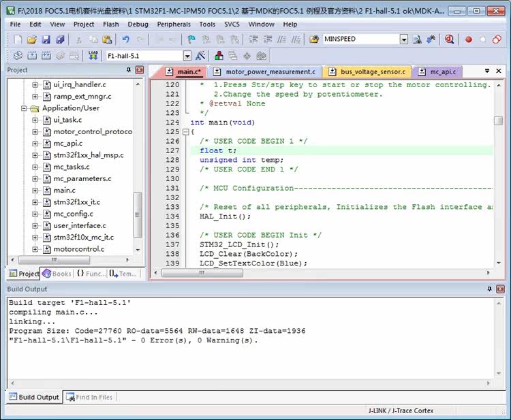Close the Project panel
The width and height of the screenshot is (511, 420).
click(x=140, y=69)
